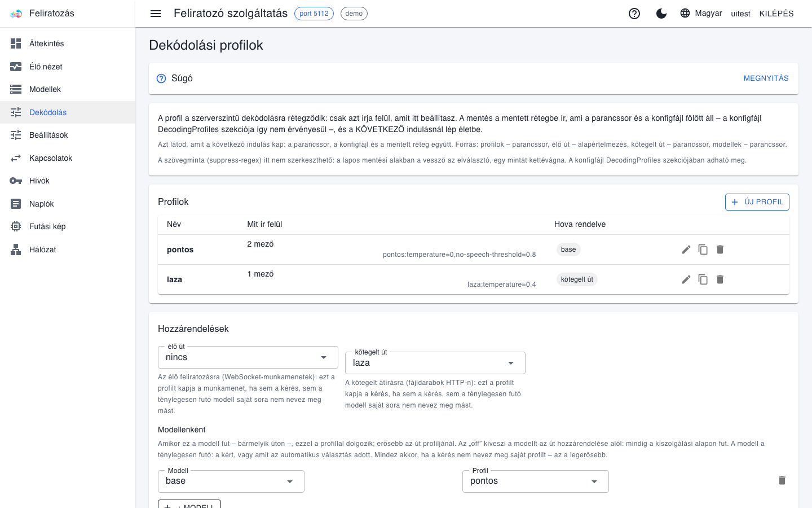The height and width of the screenshot is (508, 812).
Task: Click the base chip in pontos row
Action: click(x=568, y=249)
